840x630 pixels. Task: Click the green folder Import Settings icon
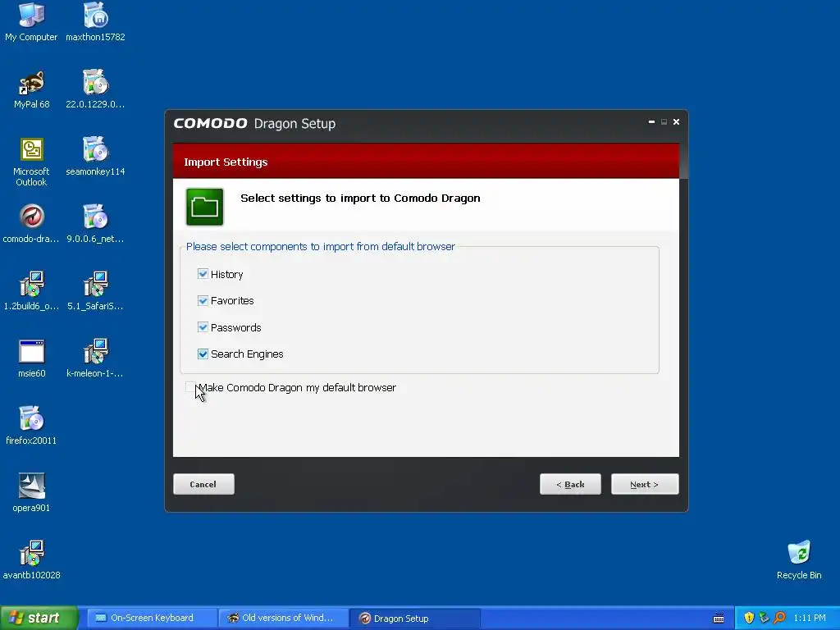204,207
